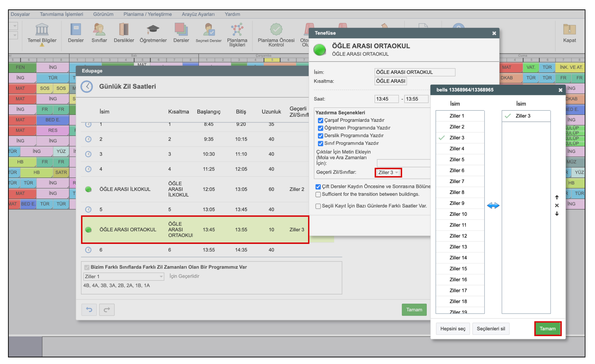Open the Tanımlama İşlemleri menu
595x364 pixels.
(61, 14)
